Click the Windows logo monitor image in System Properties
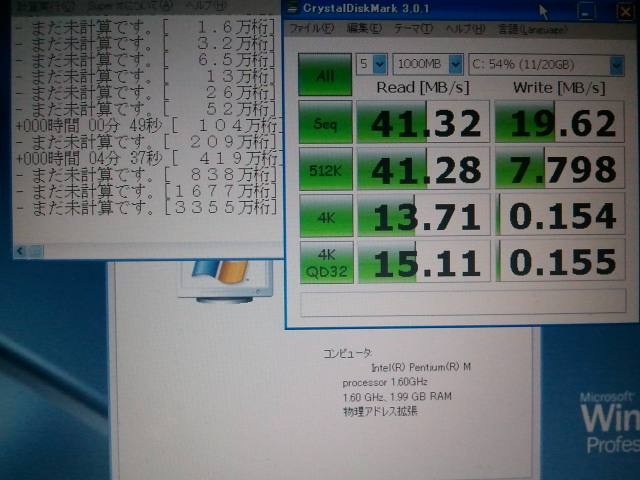Screen dimensions: 640x480 click(224, 280)
